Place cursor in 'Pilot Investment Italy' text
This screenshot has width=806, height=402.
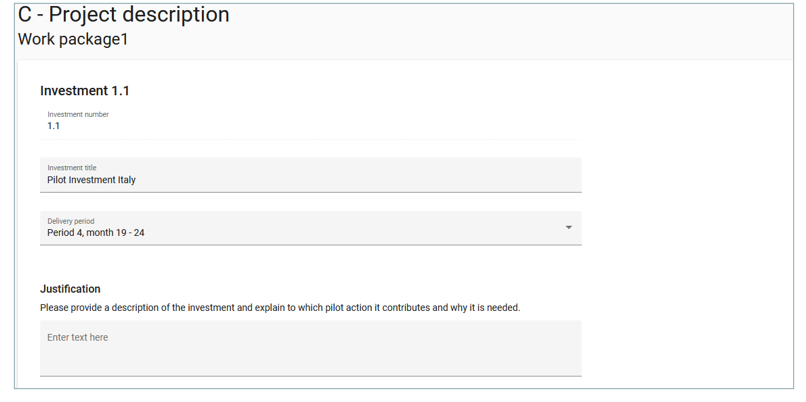point(91,181)
